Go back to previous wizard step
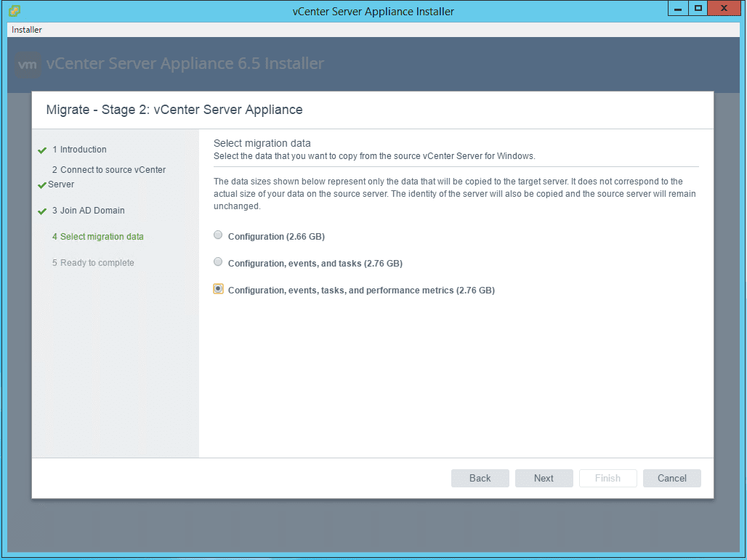The width and height of the screenshot is (747, 560). [480, 478]
